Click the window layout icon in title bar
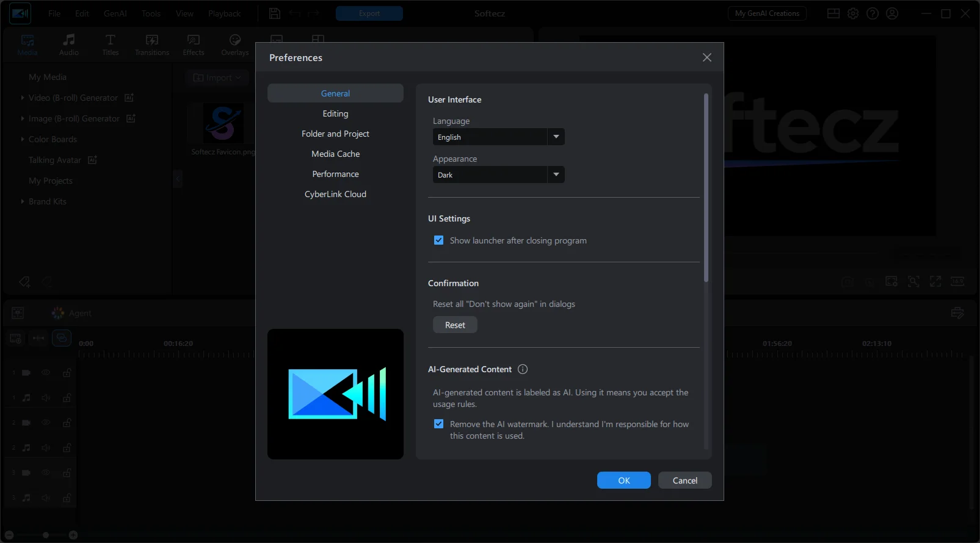The height and width of the screenshot is (543, 980). (833, 13)
